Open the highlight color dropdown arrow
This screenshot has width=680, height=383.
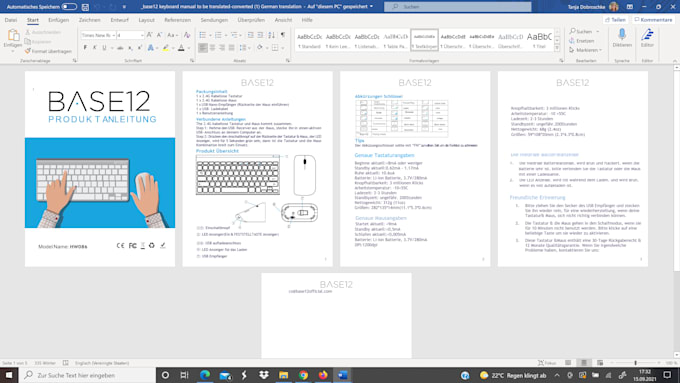tap(172, 48)
